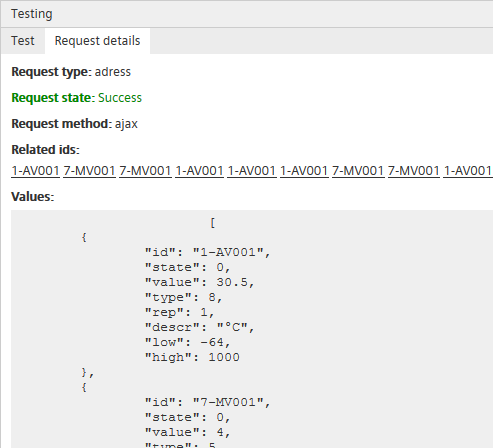493x448 pixels.
Task: Select the Request details tab
Action: [97, 41]
